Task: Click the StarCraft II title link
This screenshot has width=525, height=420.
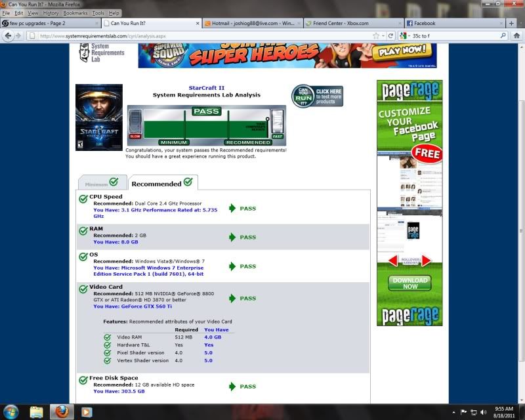Action: tap(207, 88)
